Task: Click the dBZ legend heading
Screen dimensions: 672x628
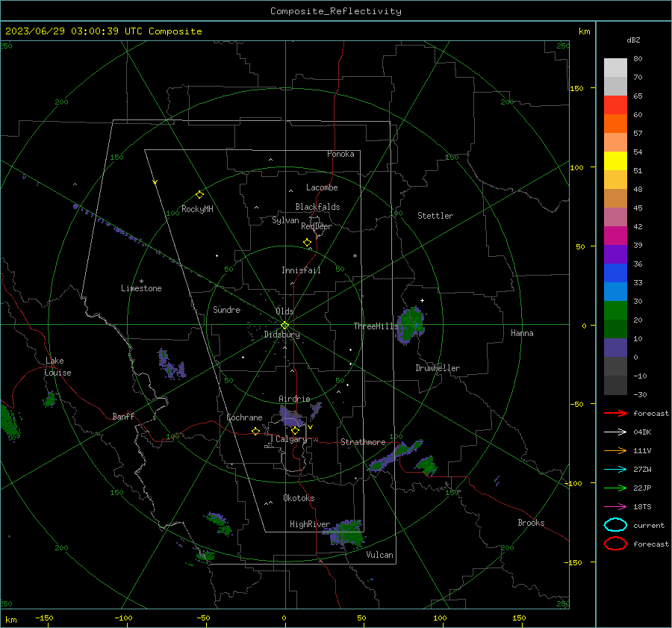Action: 633,40
